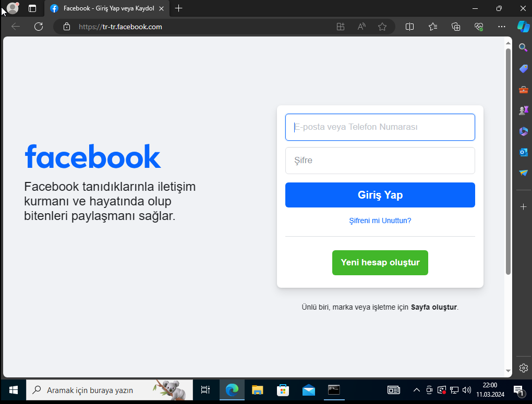Open the Collections toolbar icon
532x404 pixels.
[456, 27]
